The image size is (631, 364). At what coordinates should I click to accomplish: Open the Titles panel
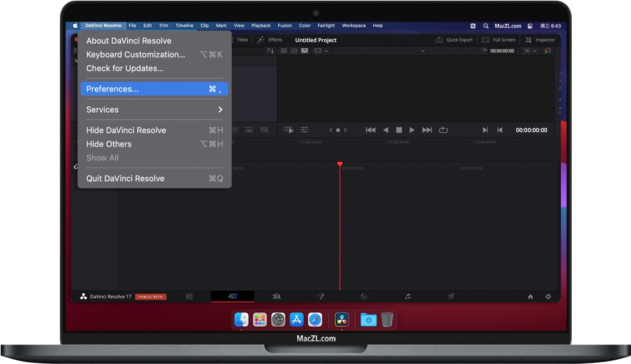[242, 40]
